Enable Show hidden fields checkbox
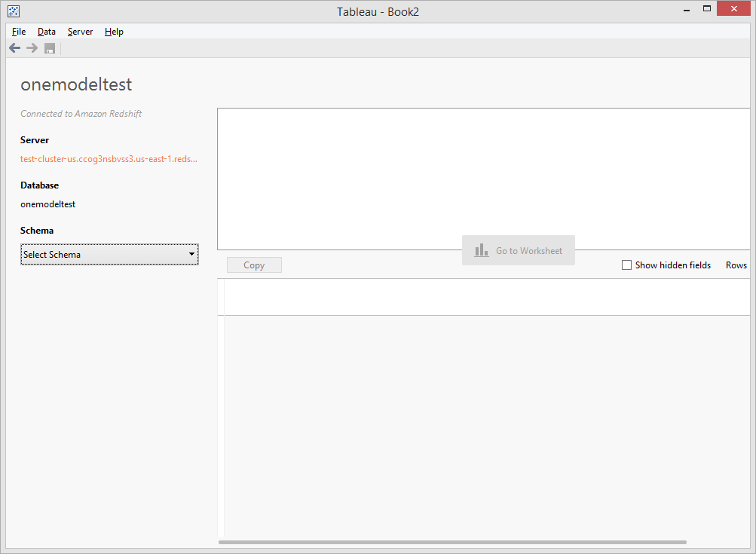The height and width of the screenshot is (554, 756). click(x=626, y=265)
